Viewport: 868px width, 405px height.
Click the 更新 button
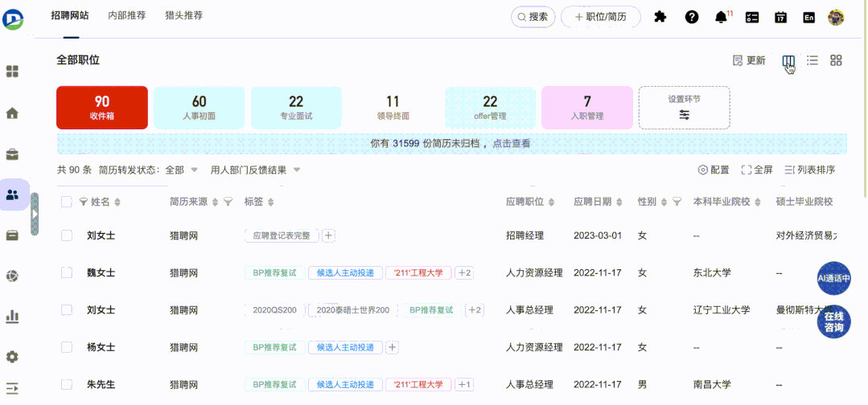click(x=749, y=61)
